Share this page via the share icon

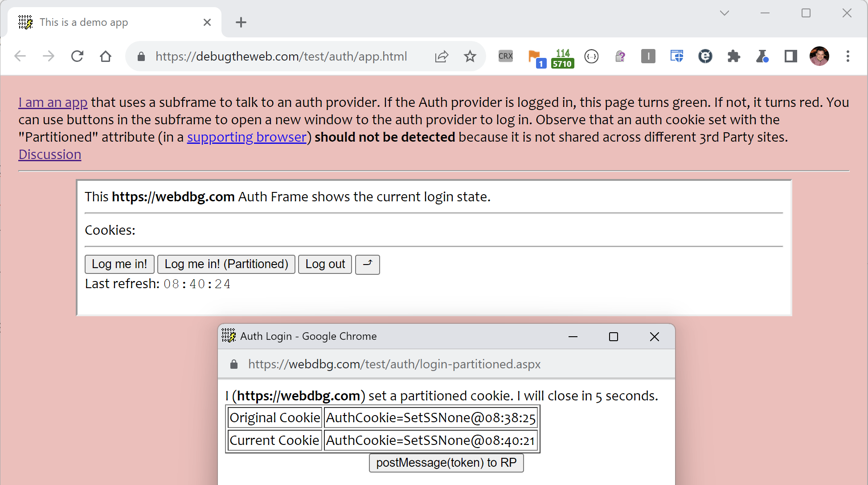point(441,56)
